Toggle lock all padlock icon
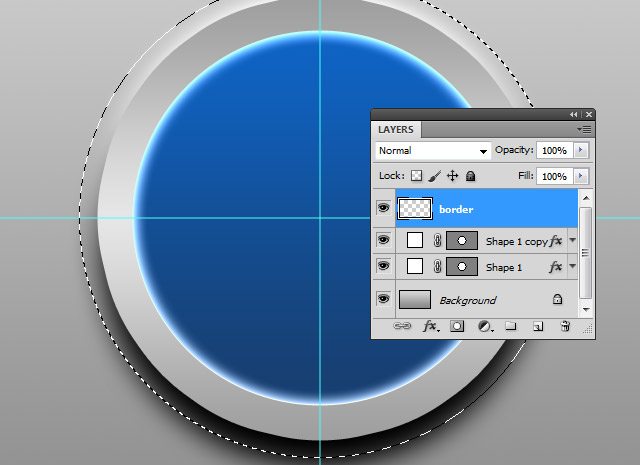Image resolution: width=640 pixels, height=465 pixels. click(471, 176)
